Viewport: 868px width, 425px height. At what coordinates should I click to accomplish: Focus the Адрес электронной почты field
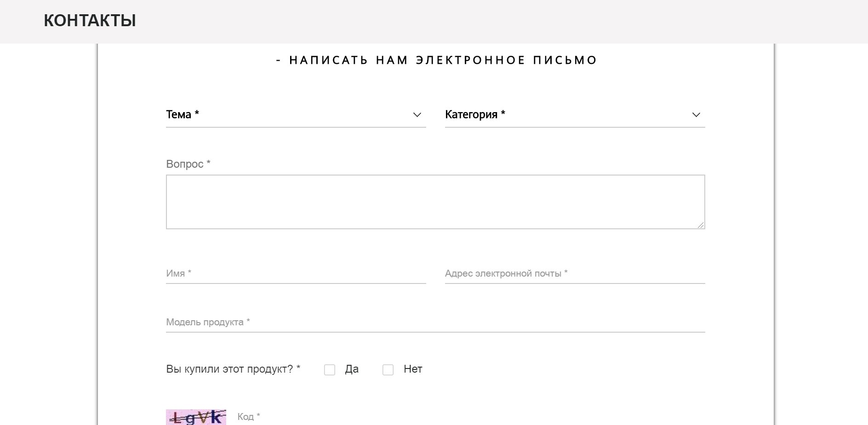click(x=575, y=273)
